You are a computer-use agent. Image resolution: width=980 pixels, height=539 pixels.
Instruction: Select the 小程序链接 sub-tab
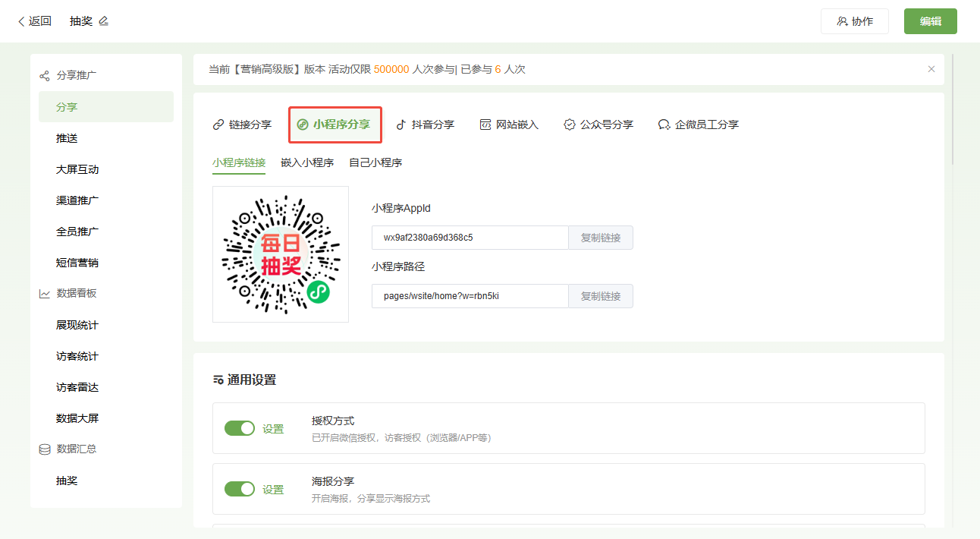click(239, 162)
